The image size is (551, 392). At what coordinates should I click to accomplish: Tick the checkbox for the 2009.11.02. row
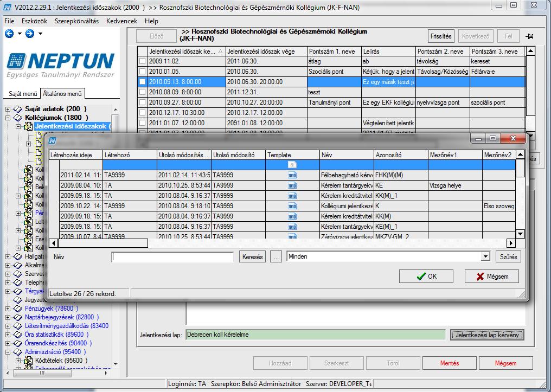pos(142,61)
